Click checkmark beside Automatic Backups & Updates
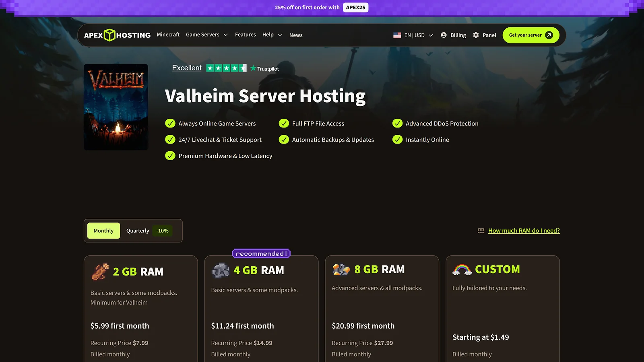The width and height of the screenshot is (644, 362). pos(284,139)
